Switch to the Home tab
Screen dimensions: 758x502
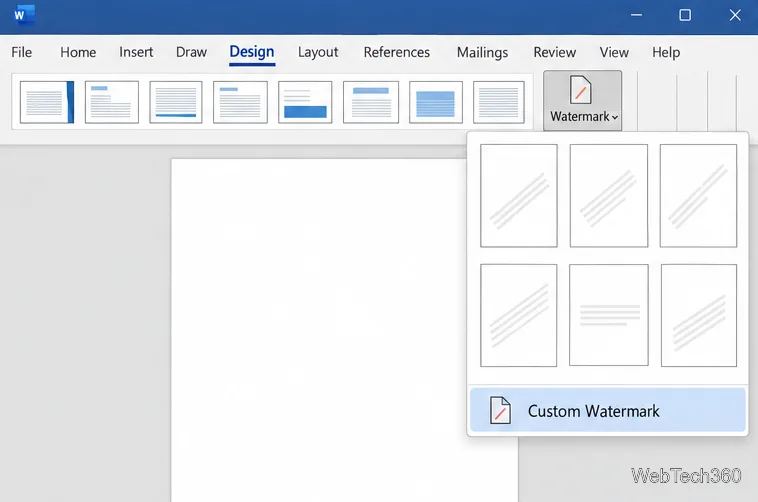click(78, 52)
